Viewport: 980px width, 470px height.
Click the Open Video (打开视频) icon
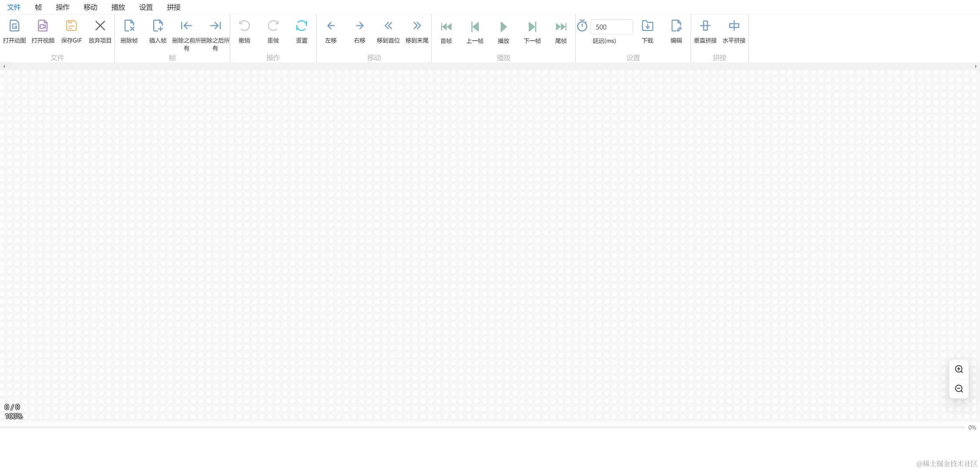point(43,26)
